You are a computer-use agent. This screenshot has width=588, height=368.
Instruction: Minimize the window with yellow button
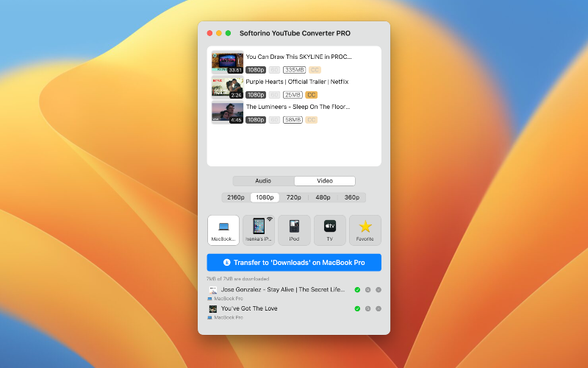coord(218,33)
